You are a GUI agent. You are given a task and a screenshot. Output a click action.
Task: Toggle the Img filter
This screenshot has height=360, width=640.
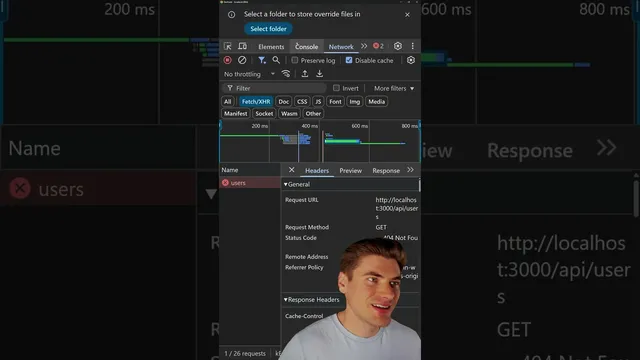pyautogui.click(x=355, y=102)
